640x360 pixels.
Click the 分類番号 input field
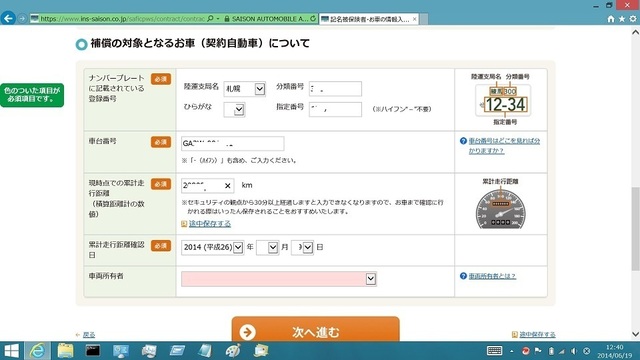(335, 89)
